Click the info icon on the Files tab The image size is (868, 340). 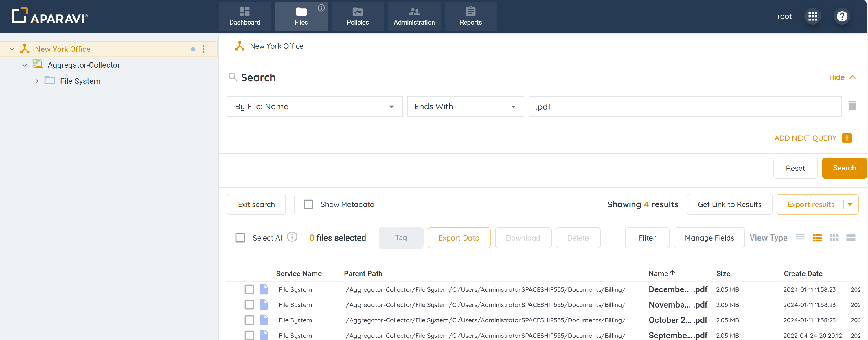[321, 8]
